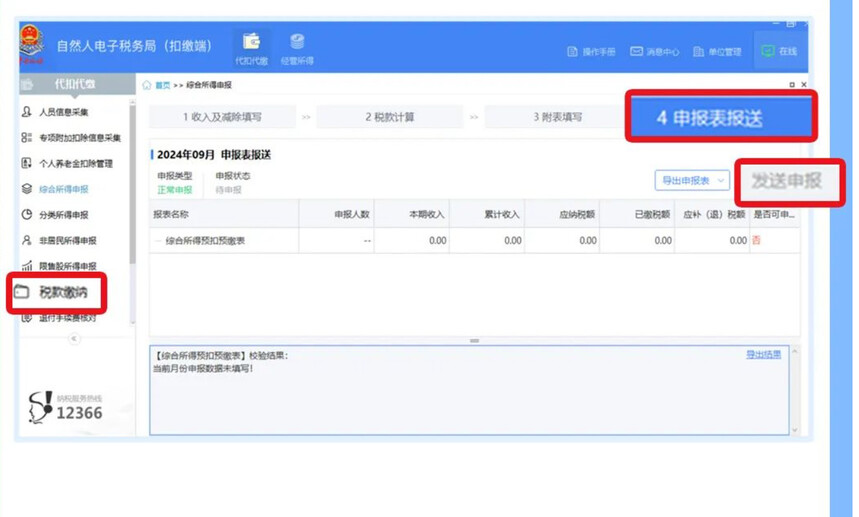
Task: Click the 应补(退)税额 column header
Action: tap(714, 214)
